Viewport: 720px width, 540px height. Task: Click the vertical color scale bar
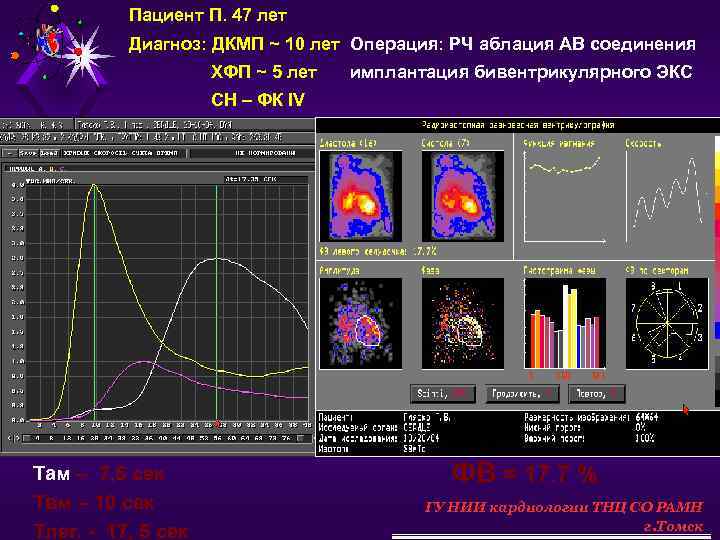click(717, 271)
